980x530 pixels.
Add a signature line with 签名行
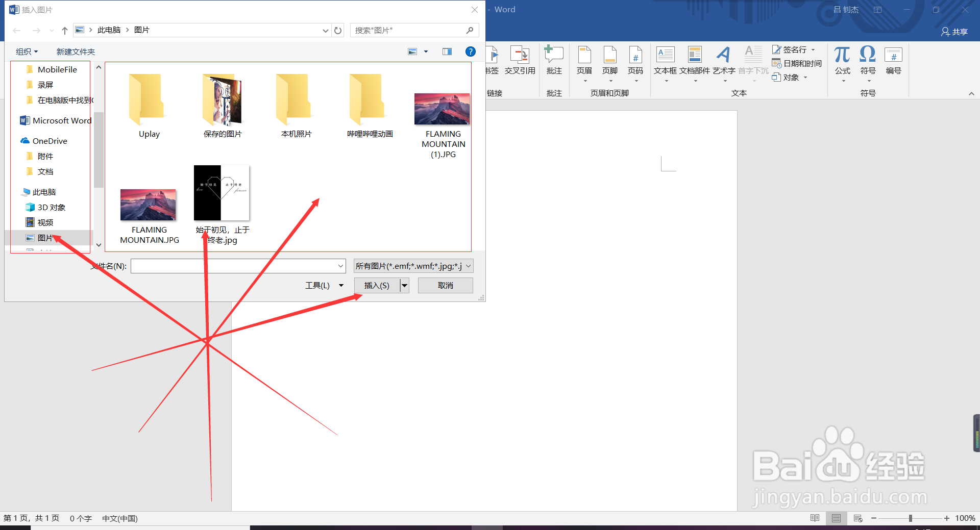tap(793, 49)
